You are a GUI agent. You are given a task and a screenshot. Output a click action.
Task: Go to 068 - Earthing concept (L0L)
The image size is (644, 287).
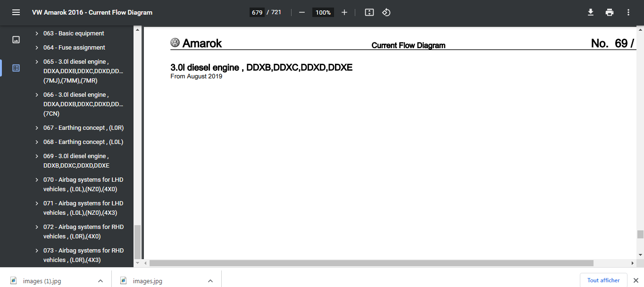click(83, 142)
